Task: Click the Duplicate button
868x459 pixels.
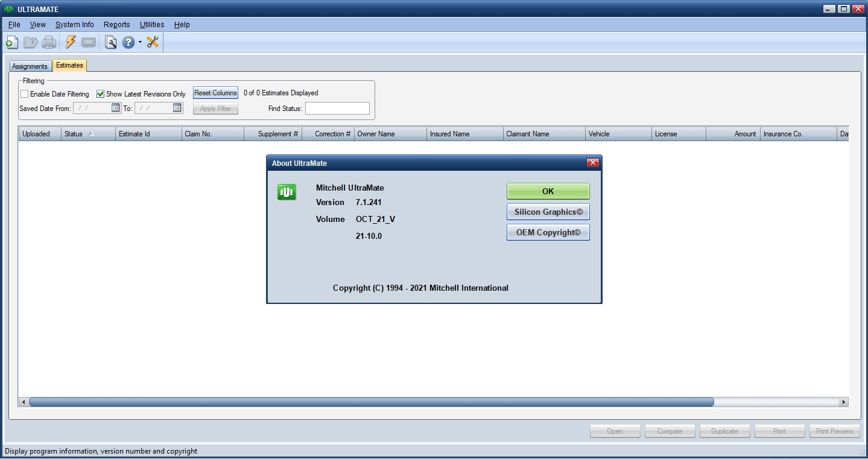Action: click(x=724, y=431)
